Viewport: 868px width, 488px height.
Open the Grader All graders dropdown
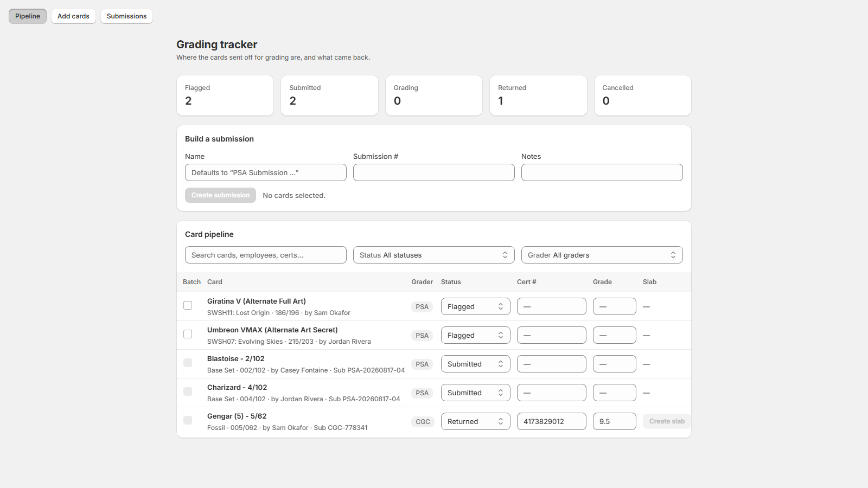[602, 255]
